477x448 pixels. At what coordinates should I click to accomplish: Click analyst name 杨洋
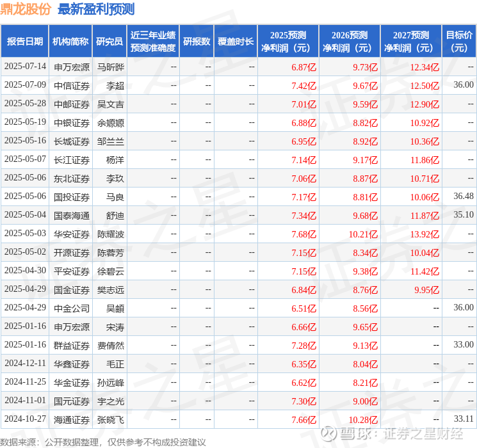[115, 160]
